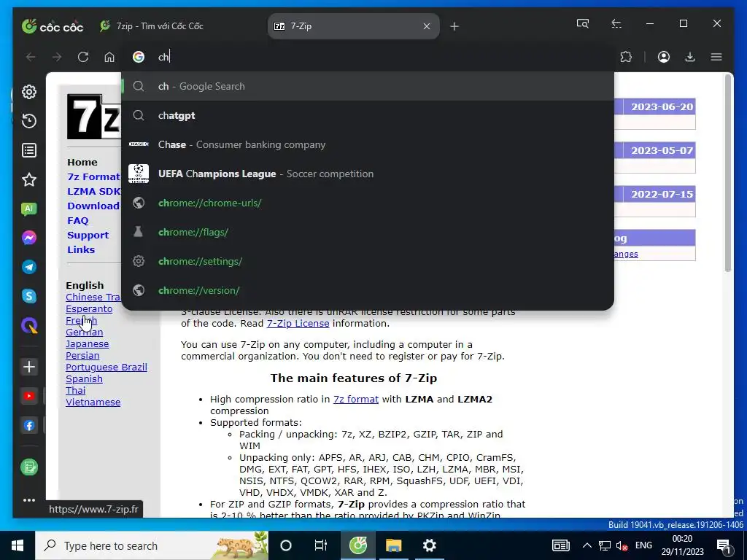This screenshot has height=560, width=747.
Task: Go to the Home page button
Action: [x=109, y=57]
